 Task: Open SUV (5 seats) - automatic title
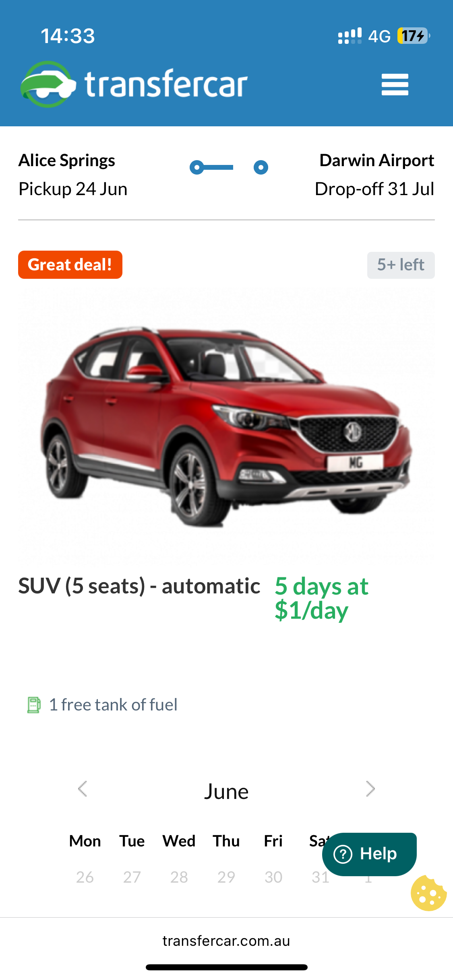click(139, 586)
